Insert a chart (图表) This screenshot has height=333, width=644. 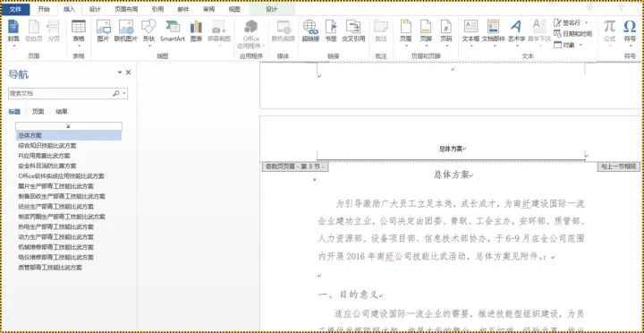click(196, 31)
